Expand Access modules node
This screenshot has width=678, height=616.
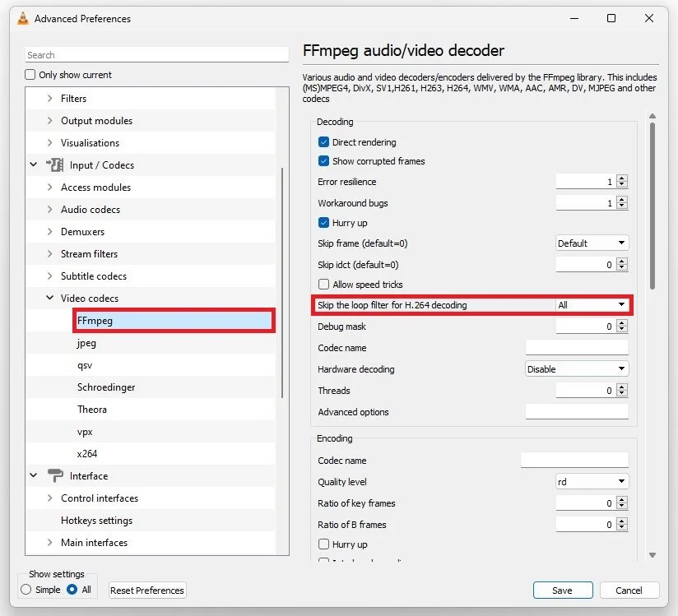point(49,187)
